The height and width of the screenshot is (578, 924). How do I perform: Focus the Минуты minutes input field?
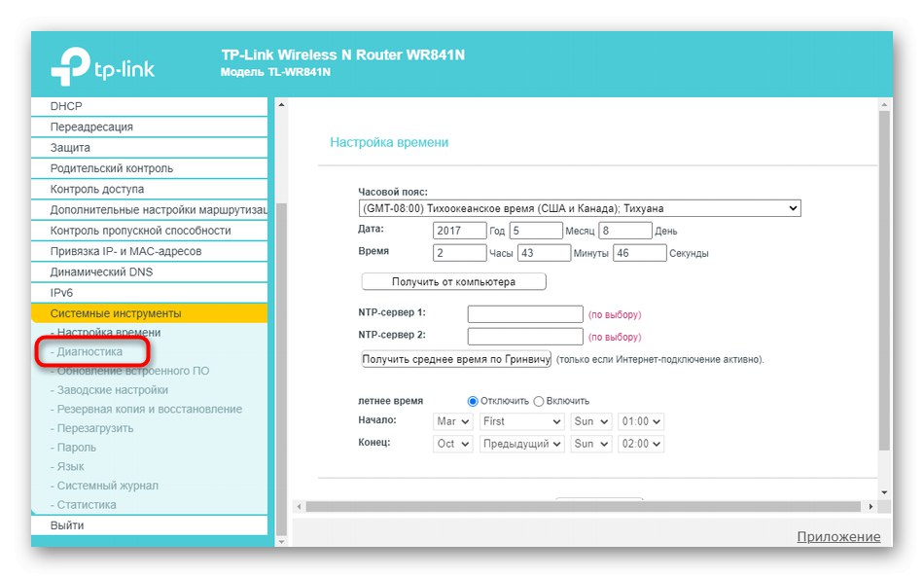[545, 253]
